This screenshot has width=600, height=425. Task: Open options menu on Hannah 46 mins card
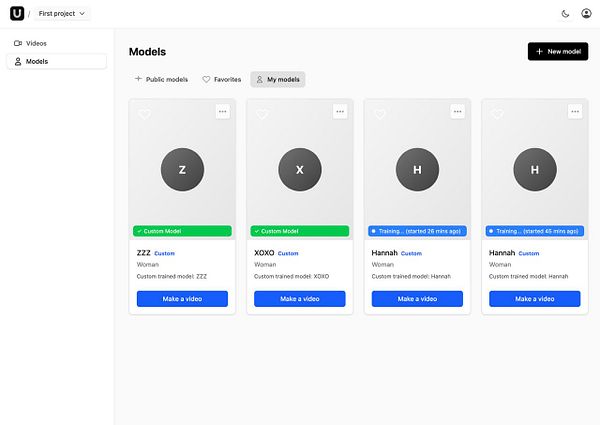pyautogui.click(x=575, y=112)
